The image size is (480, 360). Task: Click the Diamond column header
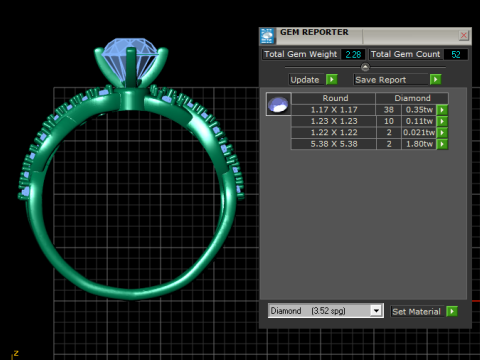[x=412, y=98]
